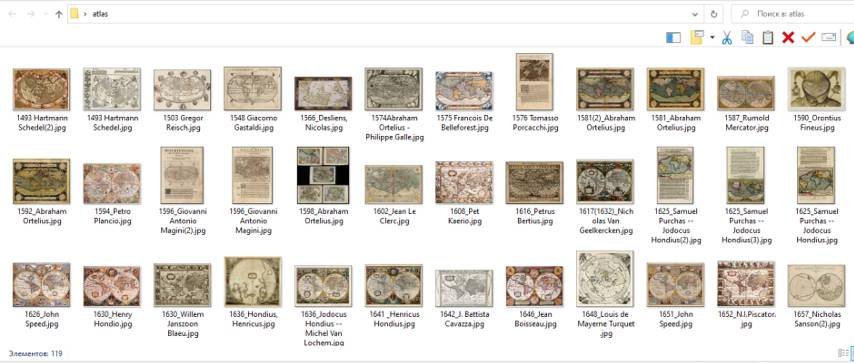The width and height of the screenshot is (854, 363).
Task: Expand the address bar history dropdown
Action: coord(696,14)
